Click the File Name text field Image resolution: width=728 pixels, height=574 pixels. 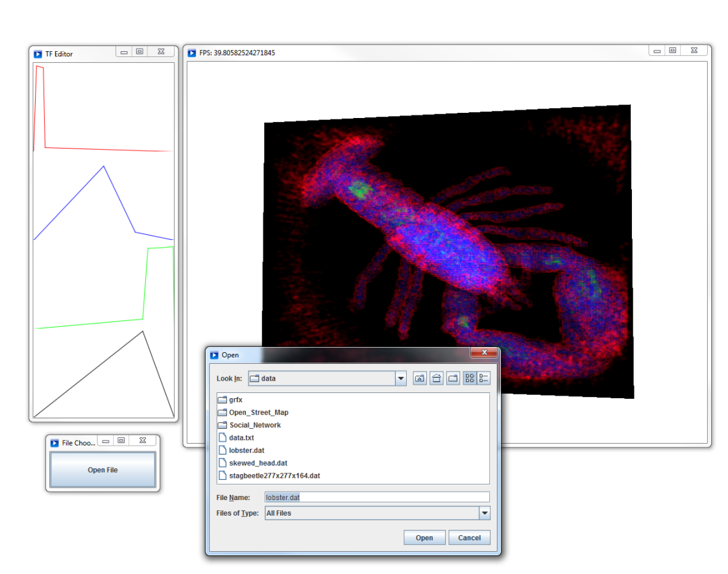pyautogui.click(x=376, y=497)
